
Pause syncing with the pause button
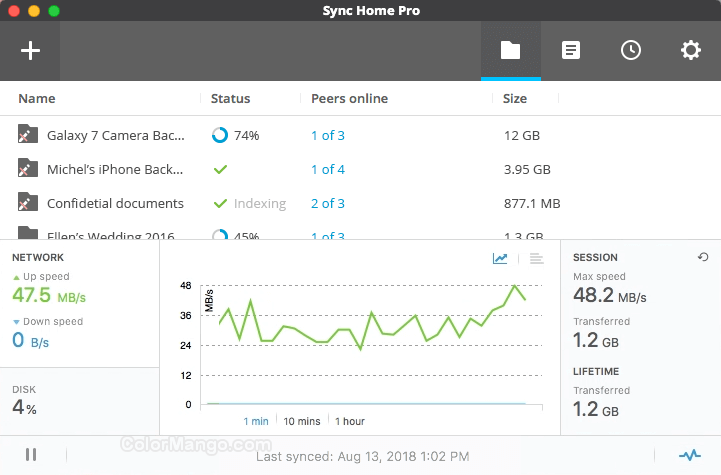(x=31, y=455)
